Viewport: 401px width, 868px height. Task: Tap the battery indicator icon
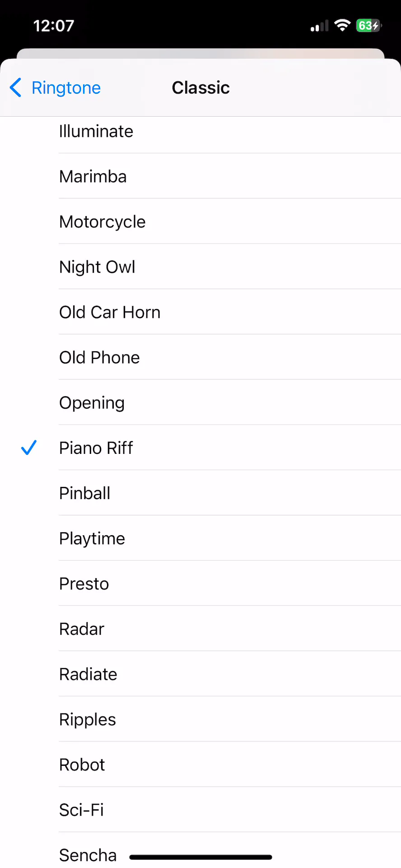point(368,25)
